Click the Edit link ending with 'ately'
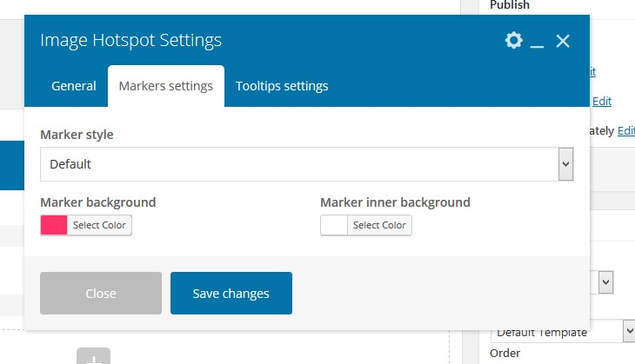635x364 pixels. (x=626, y=131)
